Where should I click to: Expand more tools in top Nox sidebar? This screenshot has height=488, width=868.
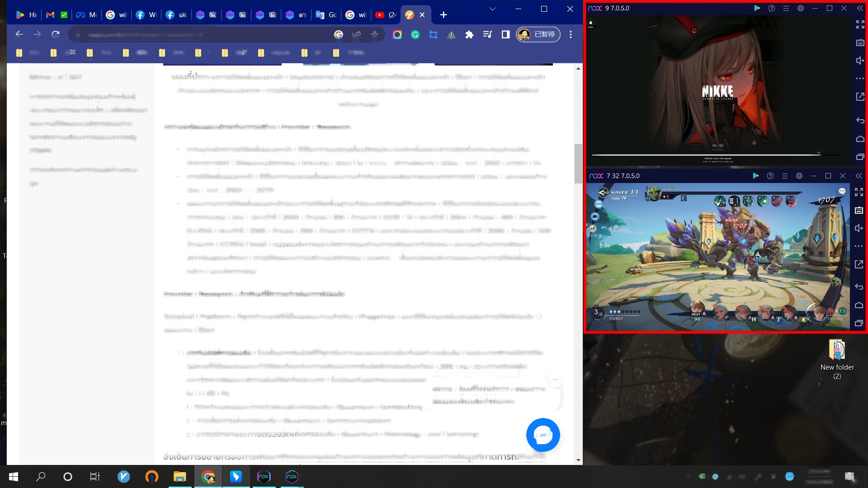tap(860, 79)
